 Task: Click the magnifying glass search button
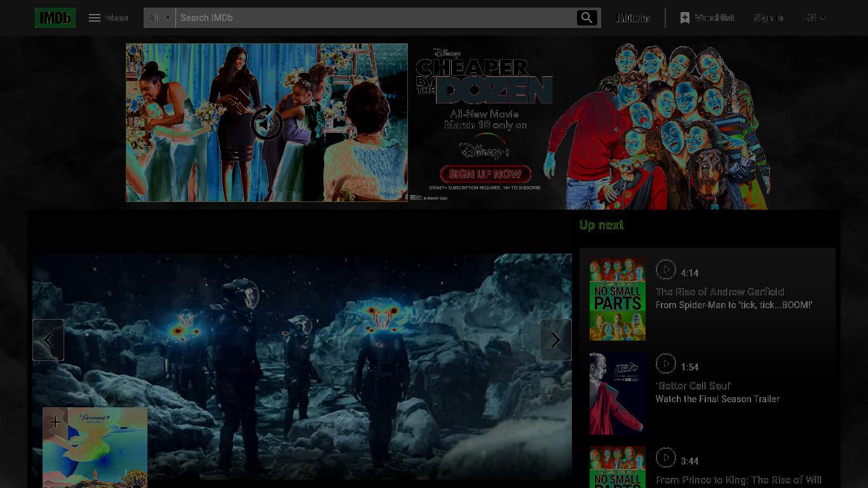click(587, 18)
